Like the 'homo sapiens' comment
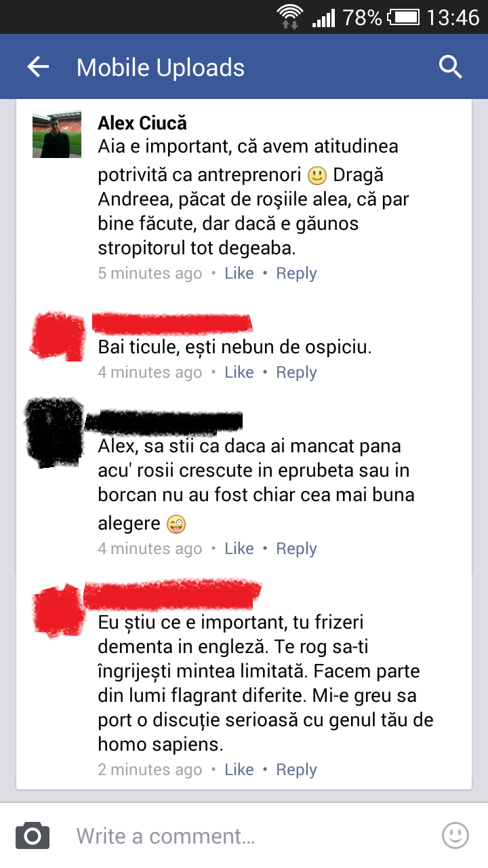 pyautogui.click(x=239, y=770)
